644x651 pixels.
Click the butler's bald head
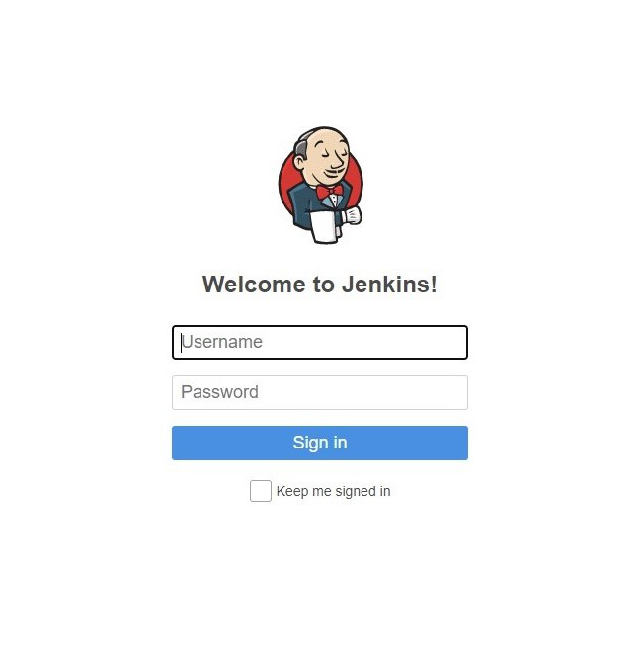pyautogui.click(x=326, y=141)
